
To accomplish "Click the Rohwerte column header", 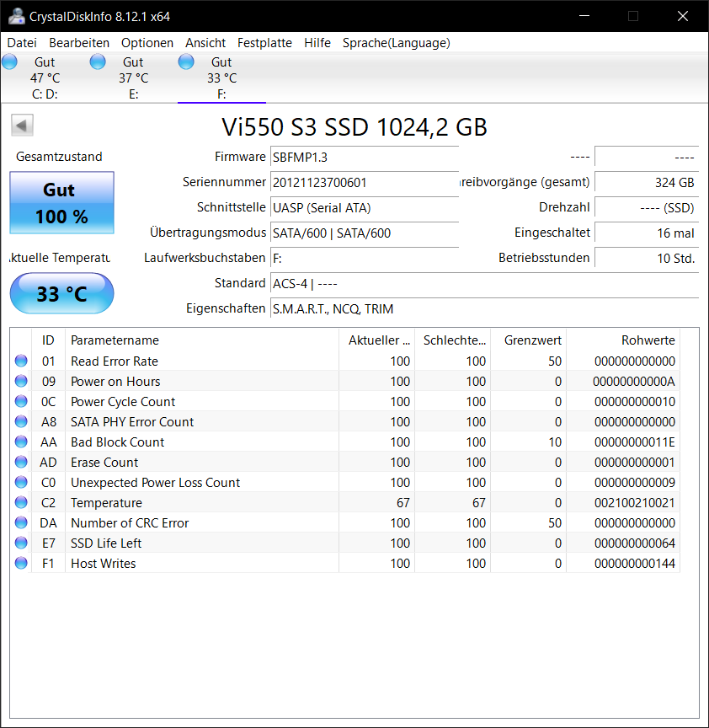I will click(x=623, y=340).
